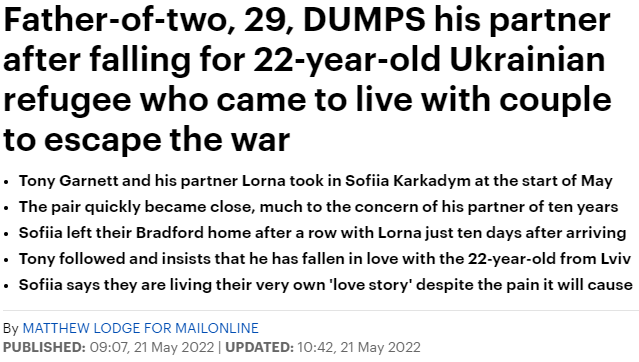
Task: Open the Matthew Lodge for MailOnline author link
Action: 140,328
